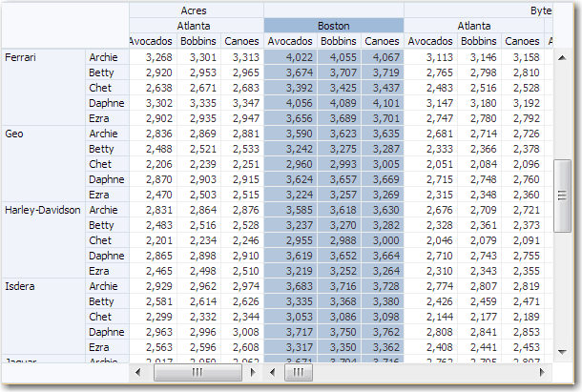Select the Atlanta header under Byte
Screen dimensions: 582x392
474,26
